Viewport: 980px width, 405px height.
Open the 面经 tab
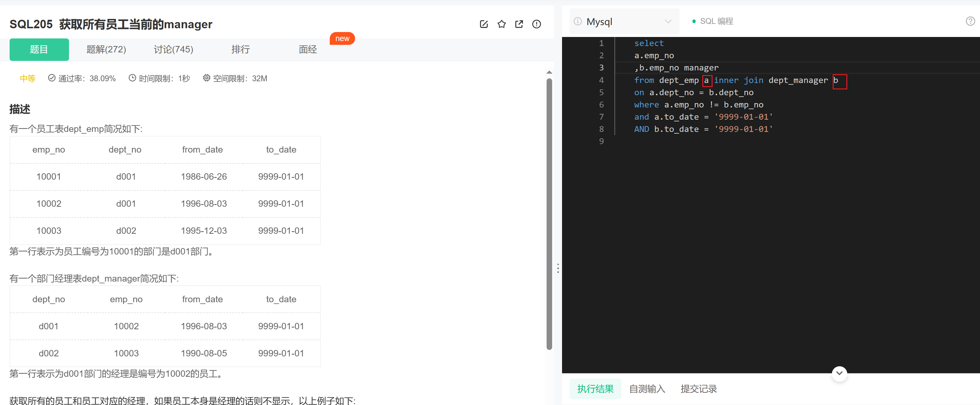307,49
